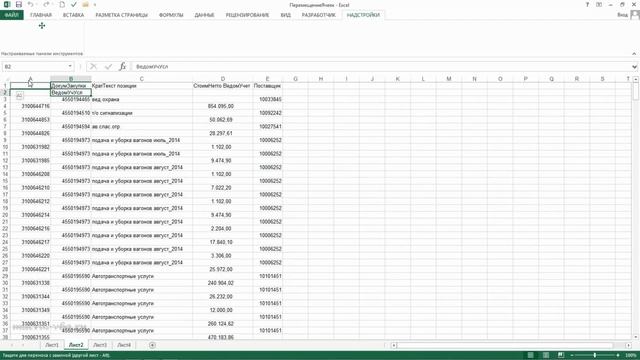Click the Excel logo icon in title bar
This screenshot has height=360, width=640.
coord(7,4)
